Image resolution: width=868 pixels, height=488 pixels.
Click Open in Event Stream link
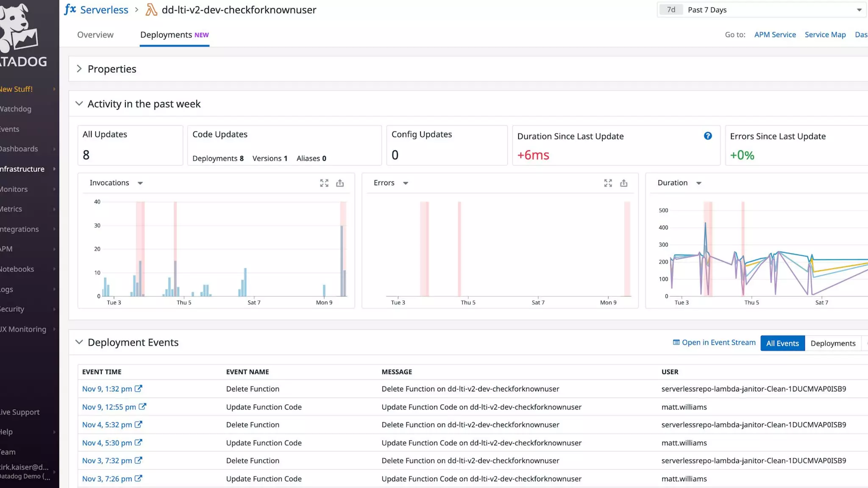tap(719, 342)
